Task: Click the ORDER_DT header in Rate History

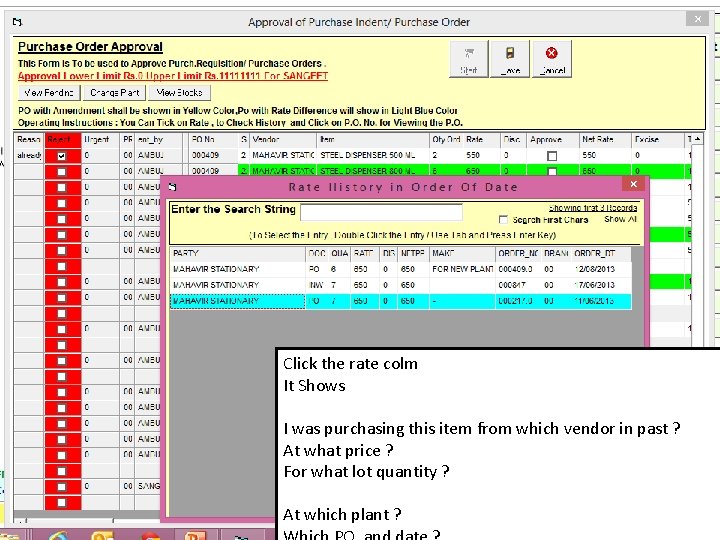Action: tap(601, 253)
